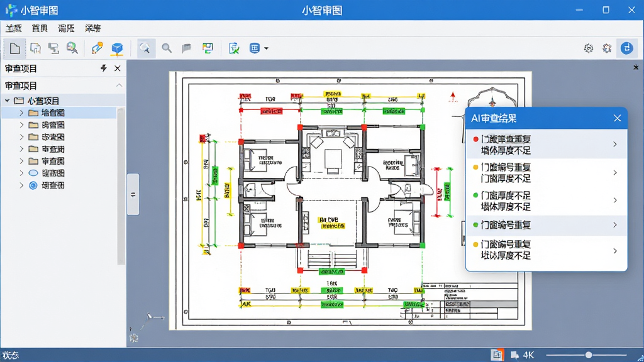The height and width of the screenshot is (362, 644).
Task: Click the document checkmark review icon
Action: coord(234,48)
